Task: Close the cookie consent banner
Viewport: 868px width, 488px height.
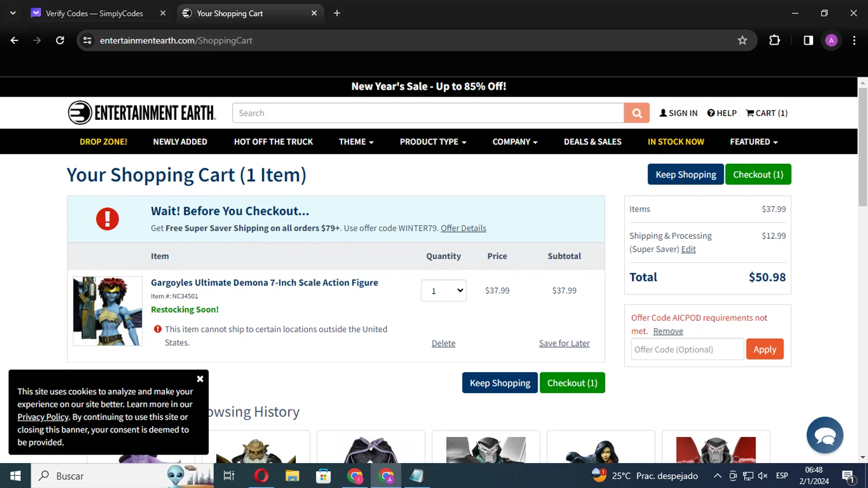Action: click(x=200, y=379)
